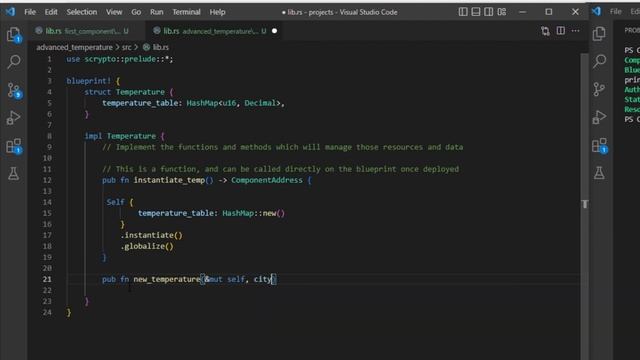Click the Open Changes icon in editor toolbar

point(545,31)
